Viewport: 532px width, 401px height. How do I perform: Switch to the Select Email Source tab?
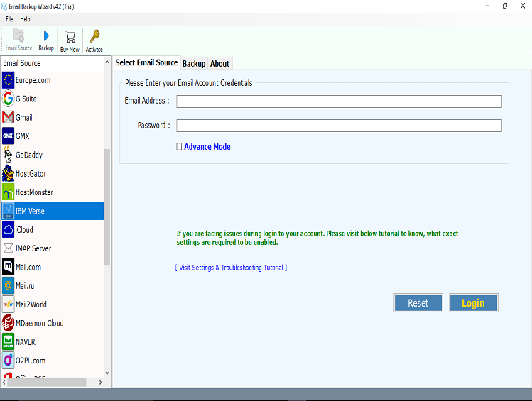coord(146,62)
